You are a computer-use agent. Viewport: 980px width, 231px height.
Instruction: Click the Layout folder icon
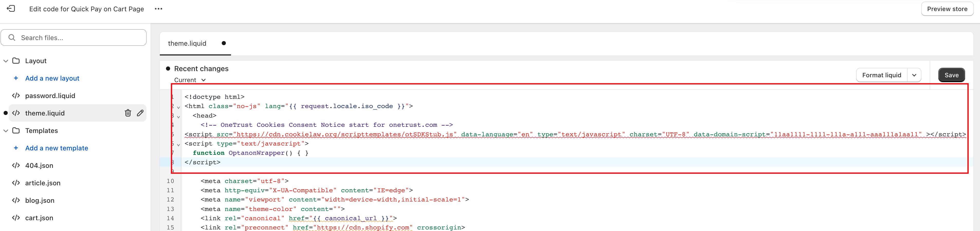(16, 61)
